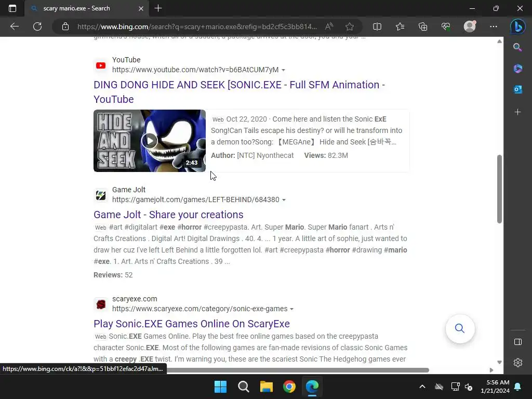Open Outlook in the sidebar
Image resolution: width=532 pixels, height=399 pixels.
coord(518,89)
